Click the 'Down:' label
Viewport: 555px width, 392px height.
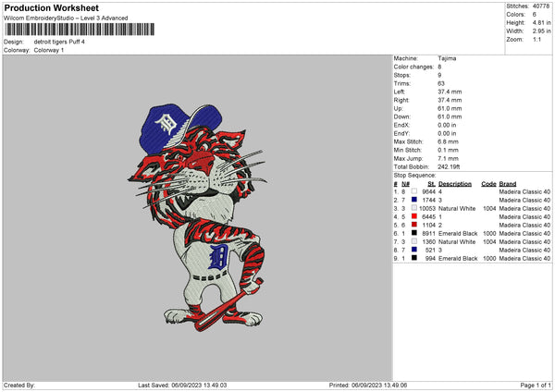pyautogui.click(x=401, y=116)
